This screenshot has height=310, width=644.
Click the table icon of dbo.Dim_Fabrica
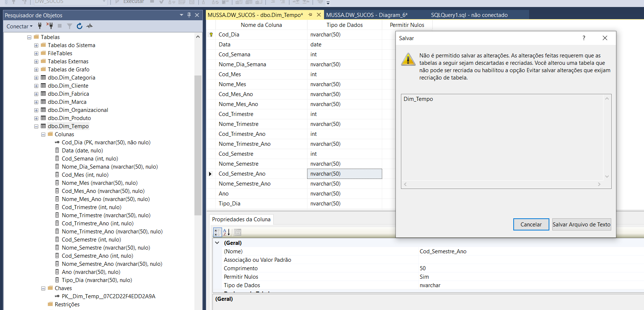(43, 94)
